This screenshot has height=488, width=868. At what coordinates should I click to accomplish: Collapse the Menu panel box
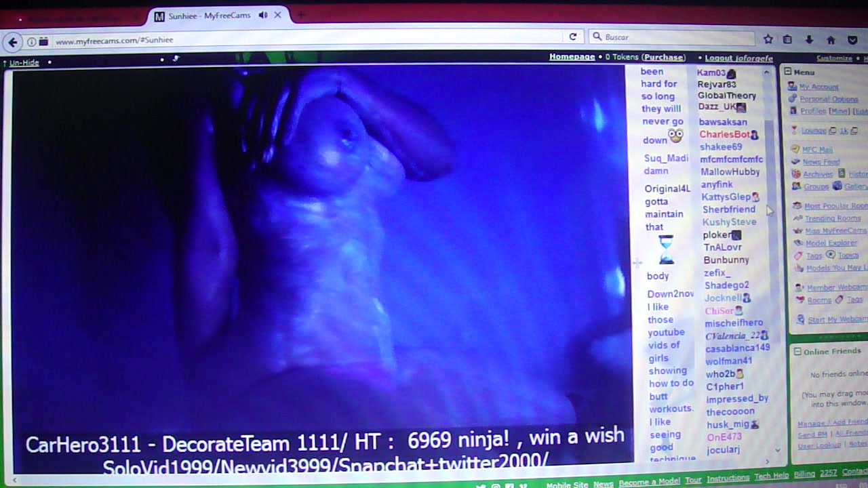tap(787, 72)
